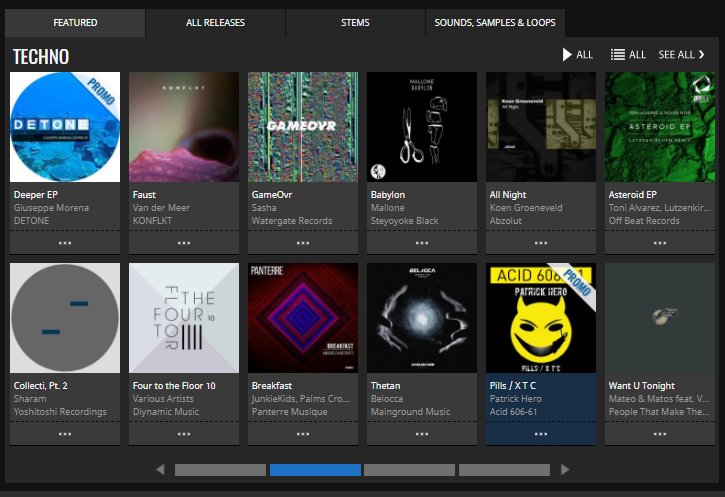
Task: Open the Acid 606-61 label
Action: click(x=513, y=411)
